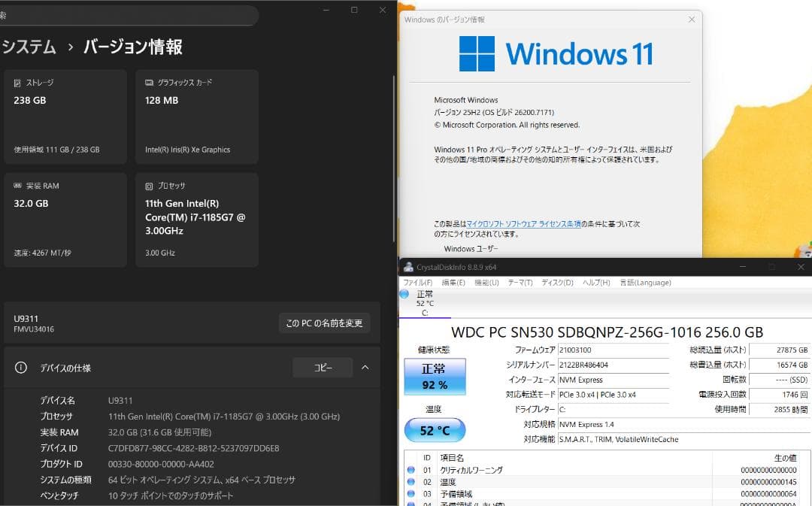Click the 52 °C temperature button
This screenshot has width=812, height=506.
click(435, 430)
